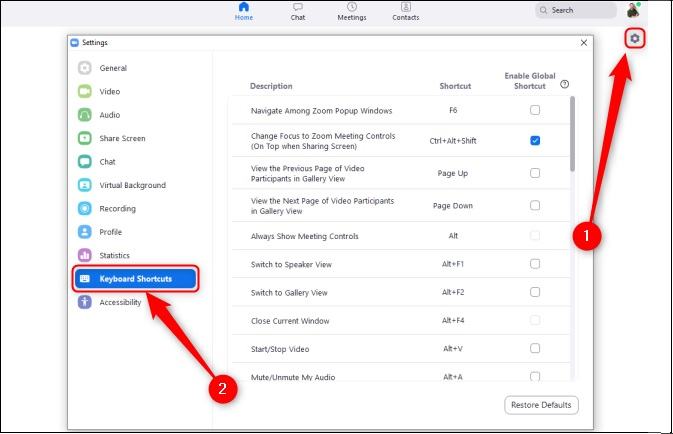Open the Virtual Background settings tab

(136, 185)
